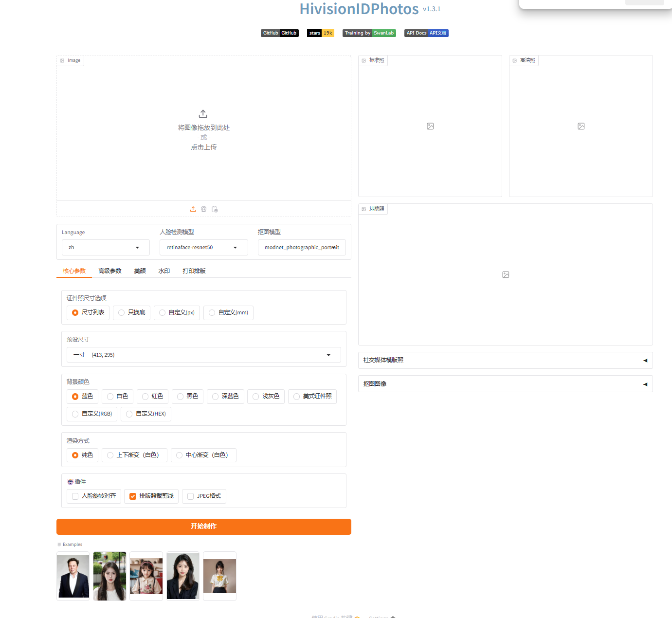
Task: Select the 自定义(mm) size option
Action: (x=228, y=312)
